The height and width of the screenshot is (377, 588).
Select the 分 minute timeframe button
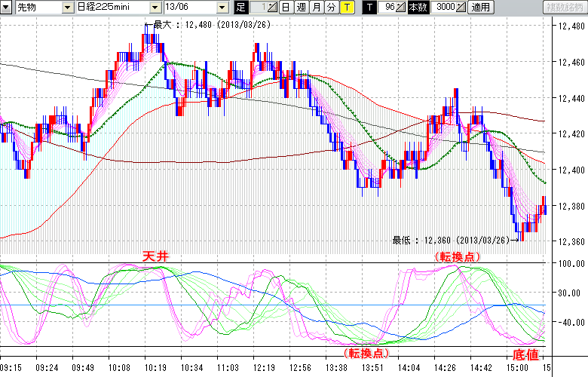tap(330, 8)
